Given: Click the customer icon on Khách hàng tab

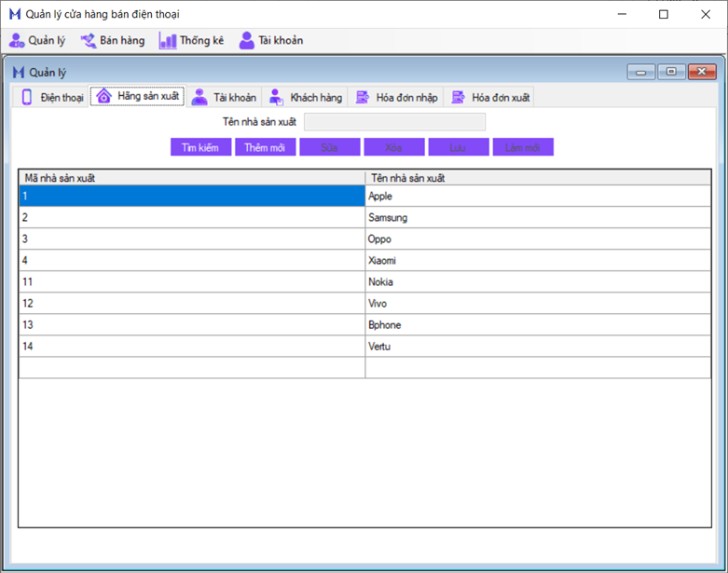Looking at the screenshot, I should 276,97.
